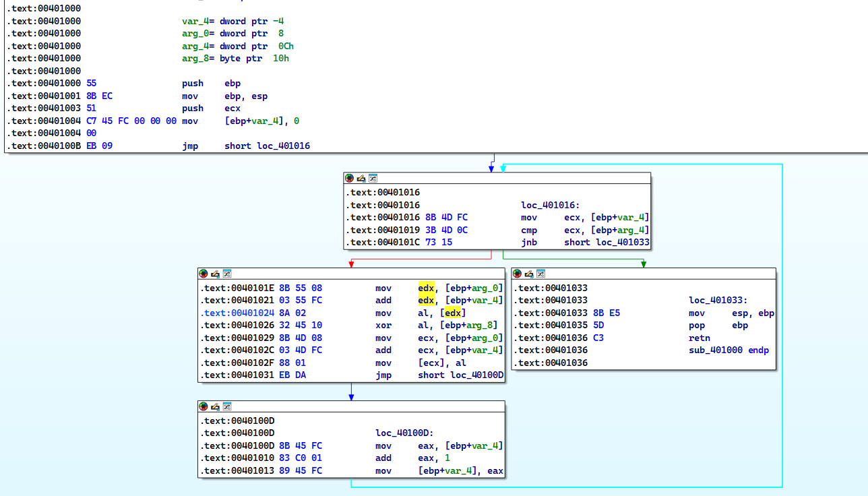Click edit pencil icon on loc_40100D block
Viewport: 868px width, 496px height.
click(x=215, y=406)
